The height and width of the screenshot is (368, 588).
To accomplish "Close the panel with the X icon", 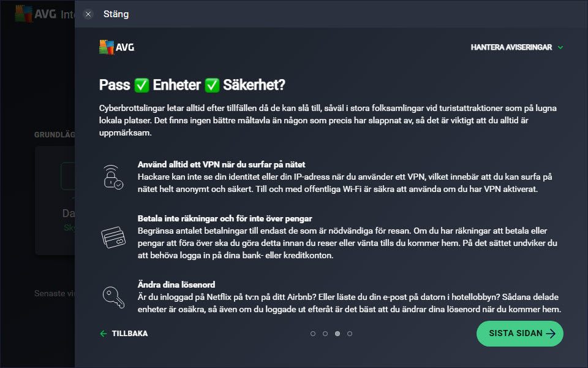I will pyautogui.click(x=88, y=14).
